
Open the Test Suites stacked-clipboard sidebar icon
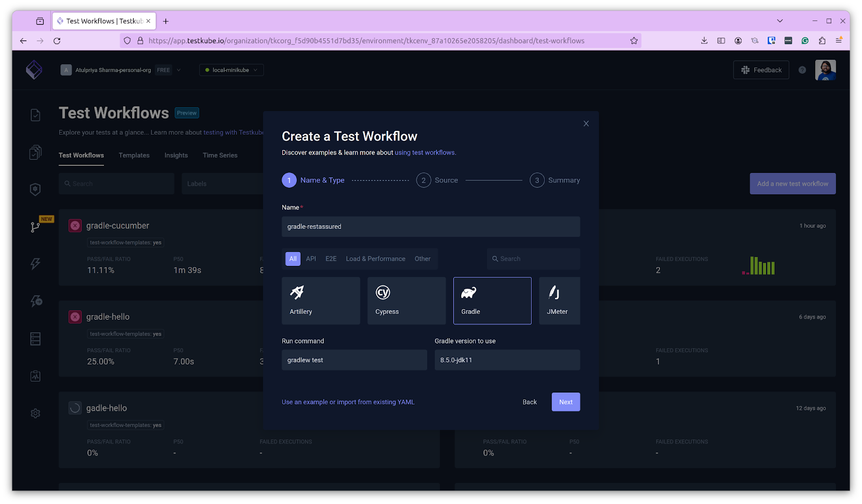coord(36,152)
